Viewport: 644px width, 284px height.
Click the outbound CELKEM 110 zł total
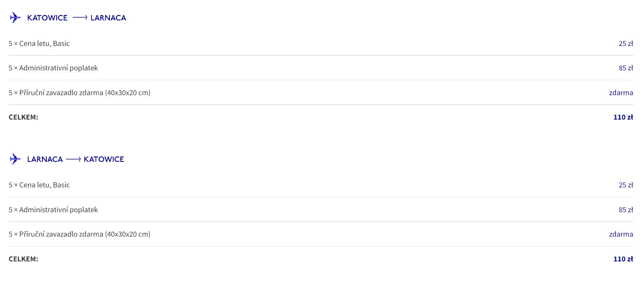pyautogui.click(x=623, y=117)
